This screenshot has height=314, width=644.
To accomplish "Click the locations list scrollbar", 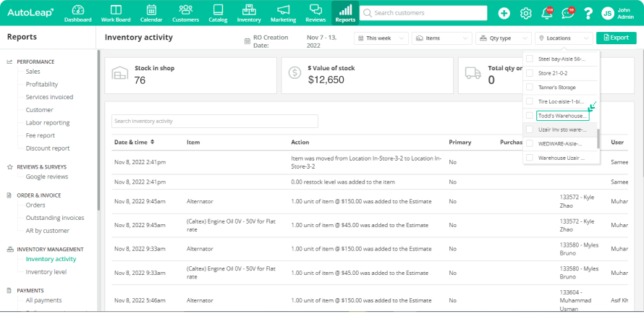I will [x=598, y=137].
